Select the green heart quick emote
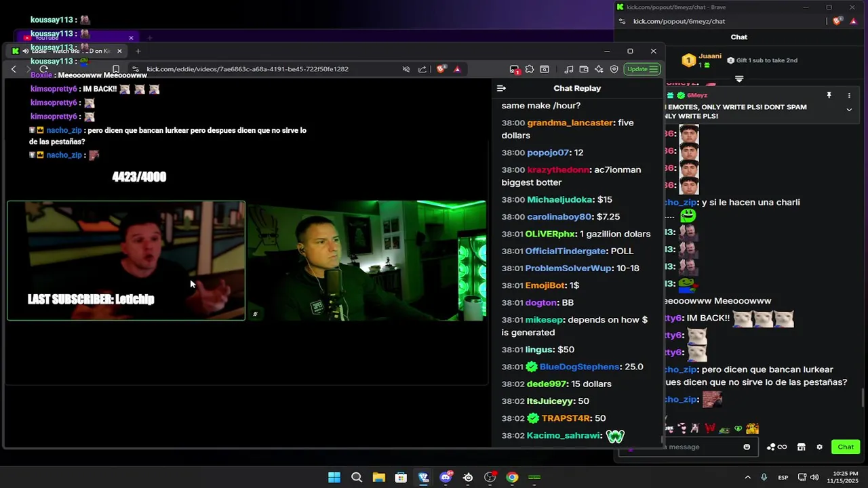 click(x=738, y=428)
